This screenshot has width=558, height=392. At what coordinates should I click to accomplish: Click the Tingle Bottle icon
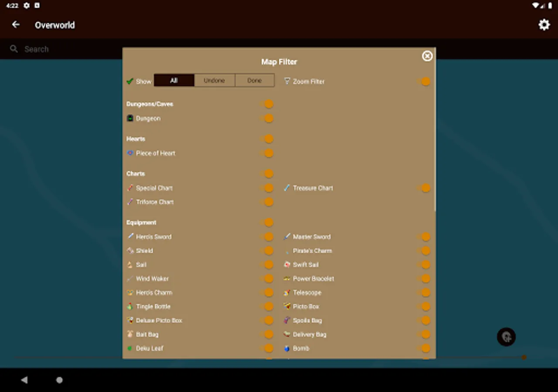(130, 306)
